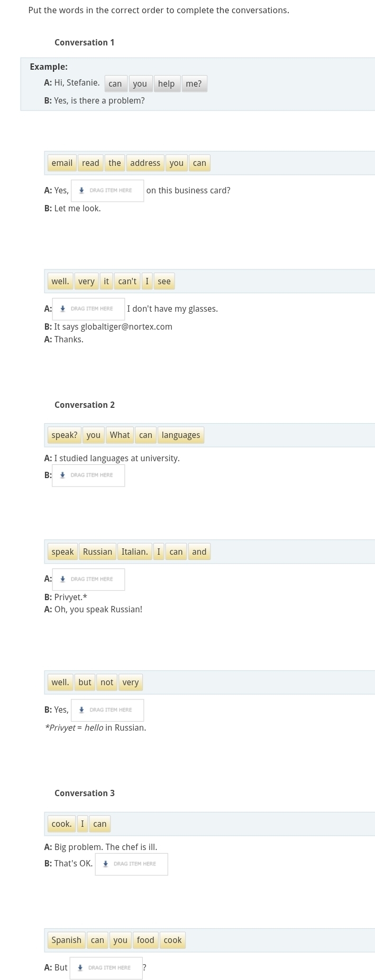Click the 'not' word tile

pos(107,683)
